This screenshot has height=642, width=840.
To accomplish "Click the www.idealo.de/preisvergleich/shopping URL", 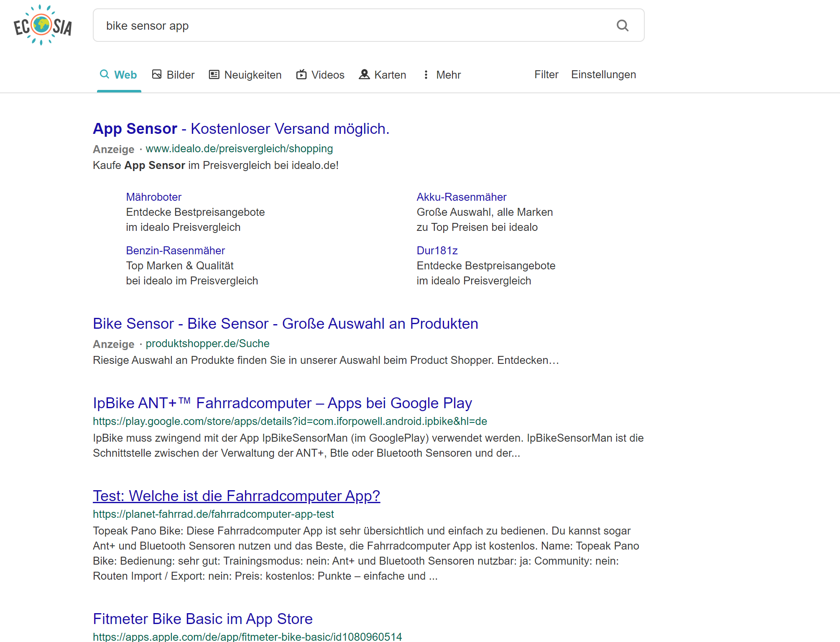I will [x=239, y=148].
